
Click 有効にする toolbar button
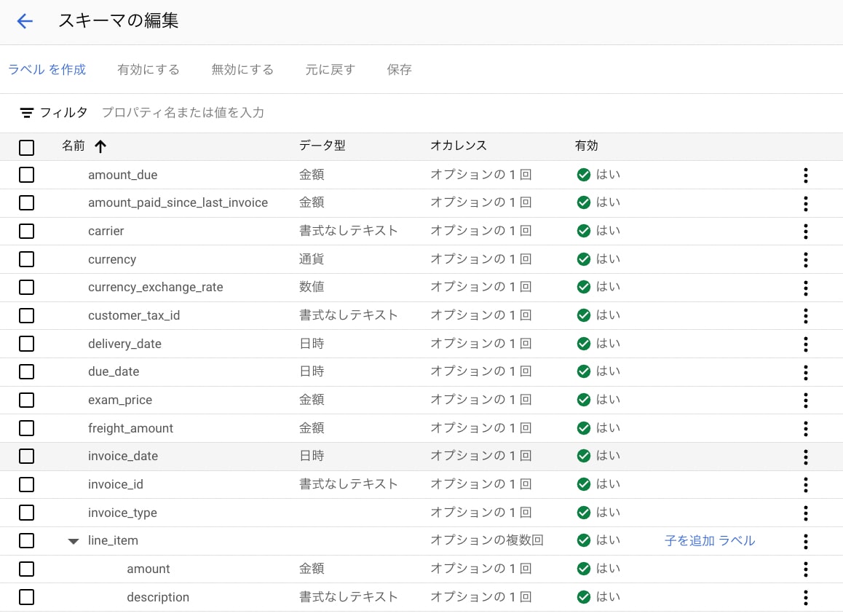pyautogui.click(x=149, y=69)
